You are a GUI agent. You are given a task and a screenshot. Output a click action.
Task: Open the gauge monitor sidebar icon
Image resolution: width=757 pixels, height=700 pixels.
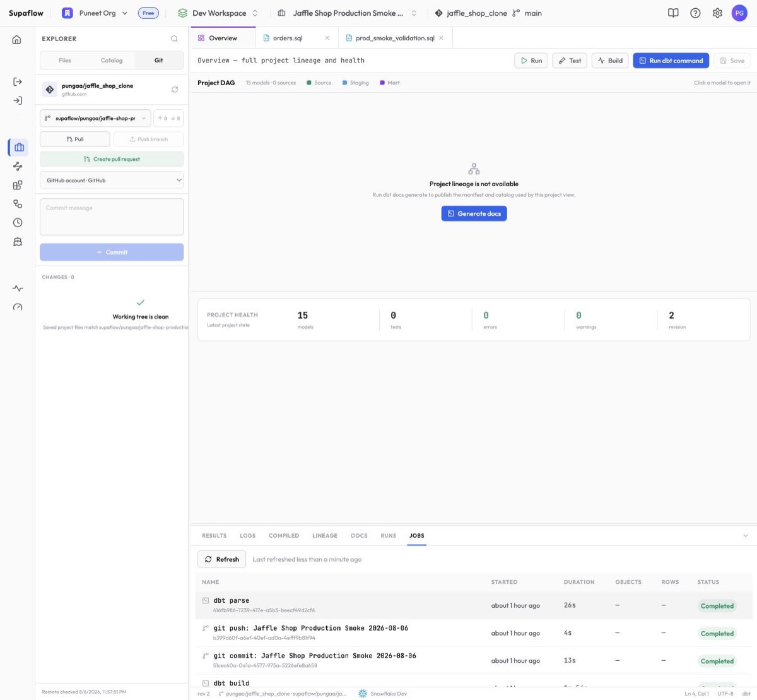click(18, 307)
